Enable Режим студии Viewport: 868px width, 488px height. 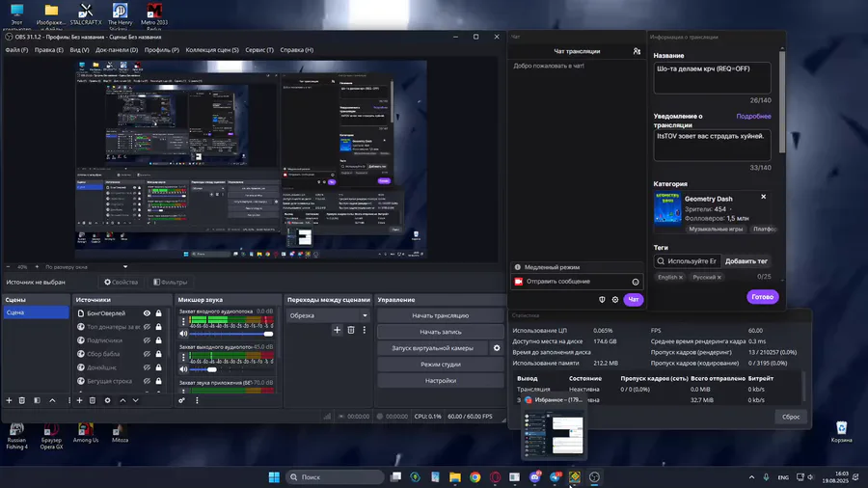(x=440, y=365)
